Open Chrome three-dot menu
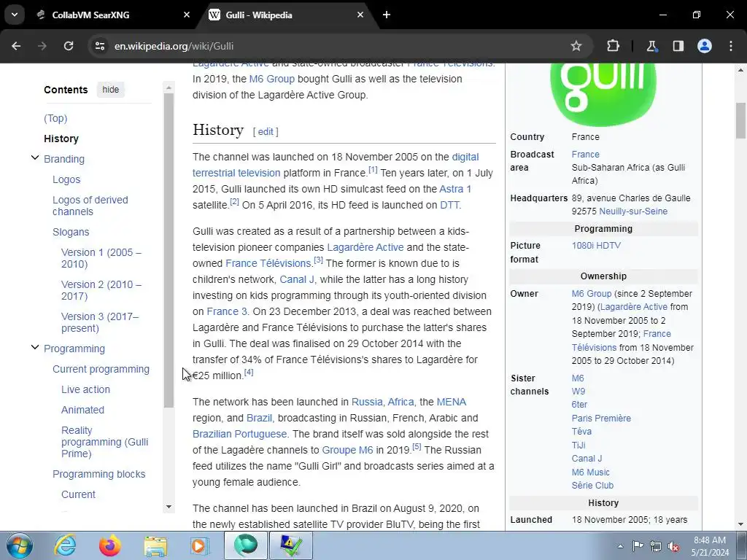Viewport: 747px width, 560px height. point(731,46)
